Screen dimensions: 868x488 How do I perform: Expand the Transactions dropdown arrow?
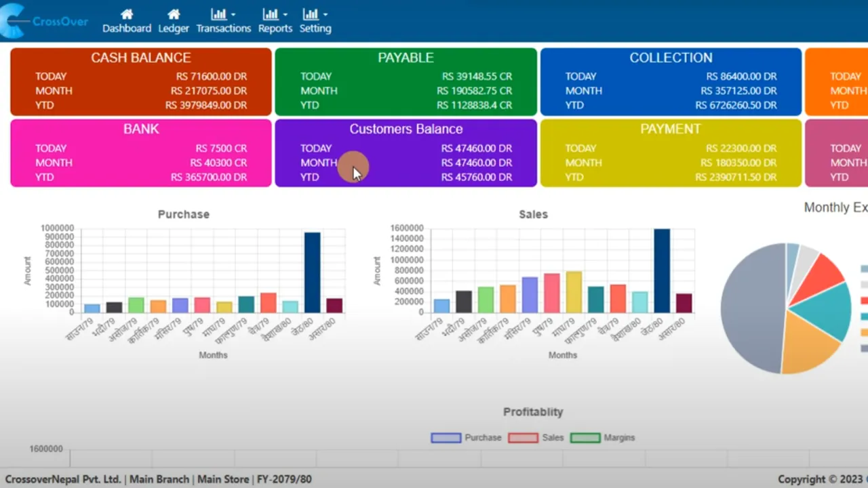pyautogui.click(x=233, y=14)
